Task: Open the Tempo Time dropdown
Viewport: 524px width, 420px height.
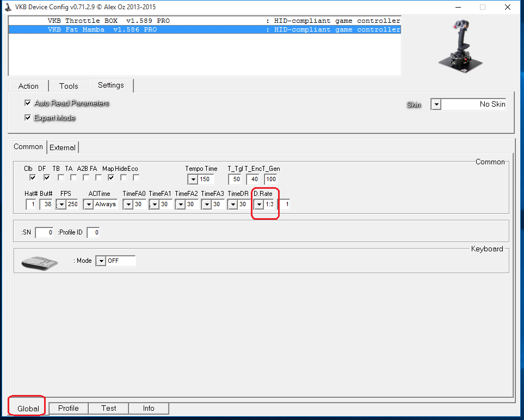Action: [x=193, y=180]
